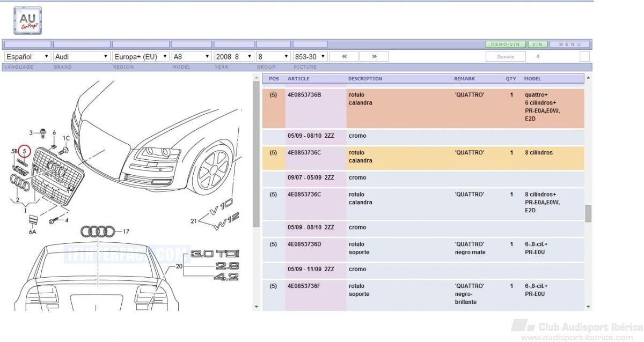Select part number 4E0853736D

[x=304, y=244]
